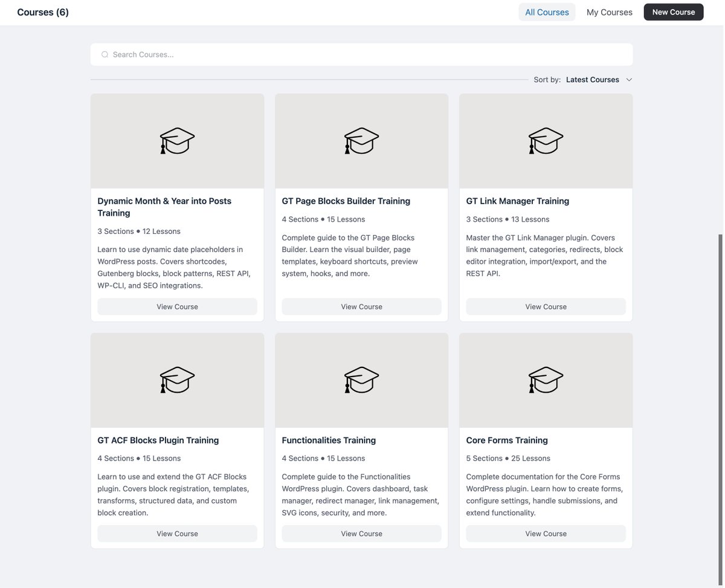This screenshot has width=725, height=588.
Task: Click the Sort by: label
Action: point(547,80)
